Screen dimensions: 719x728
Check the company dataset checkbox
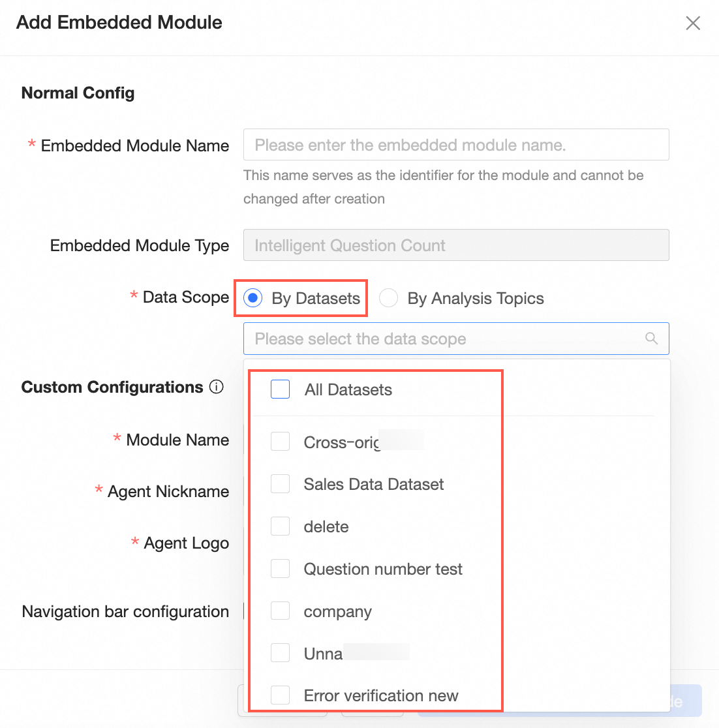[x=280, y=611]
